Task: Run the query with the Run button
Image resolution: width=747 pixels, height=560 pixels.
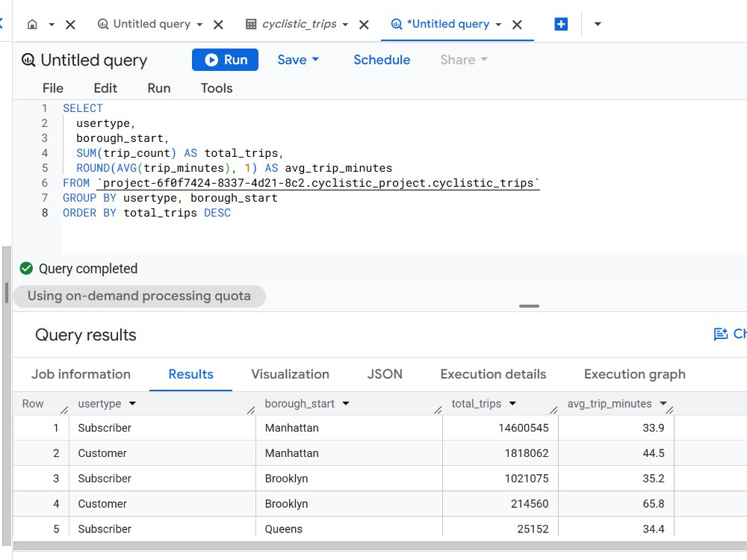Action: [226, 60]
